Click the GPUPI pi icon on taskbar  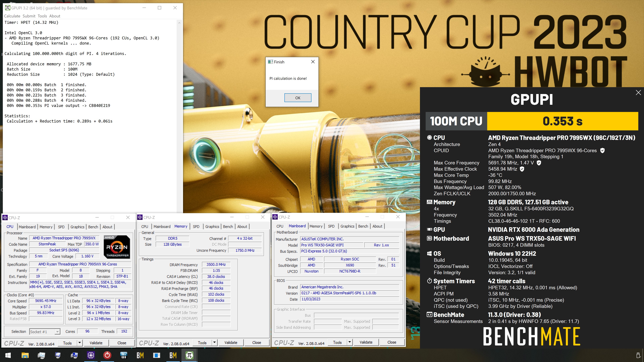tap(190, 355)
